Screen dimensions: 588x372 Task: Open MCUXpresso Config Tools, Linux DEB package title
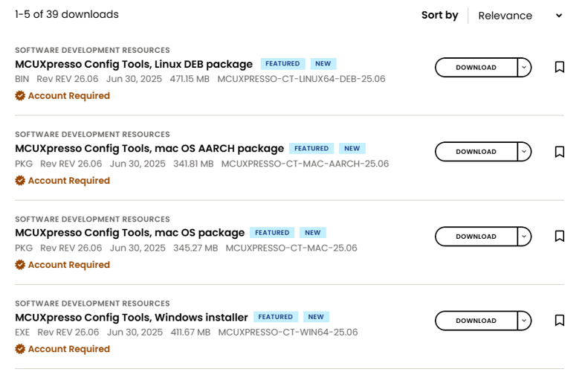(134, 64)
